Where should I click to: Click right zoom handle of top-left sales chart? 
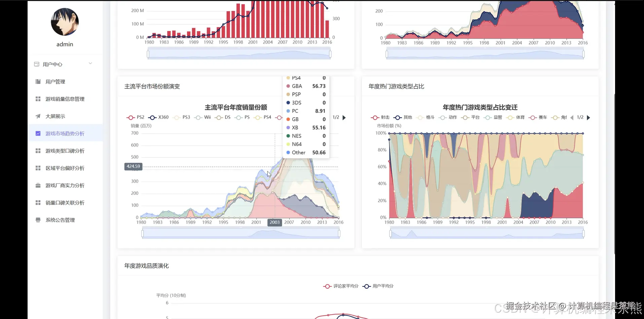point(330,54)
